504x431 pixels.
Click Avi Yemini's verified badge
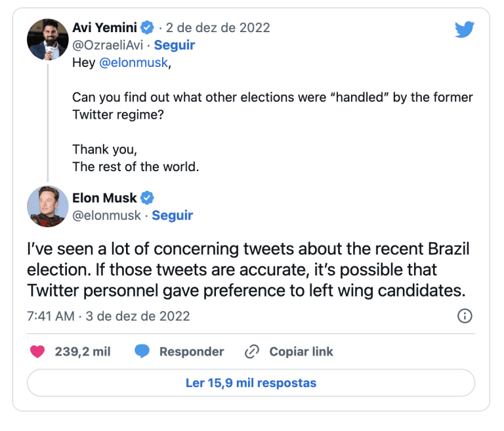pyautogui.click(x=148, y=28)
